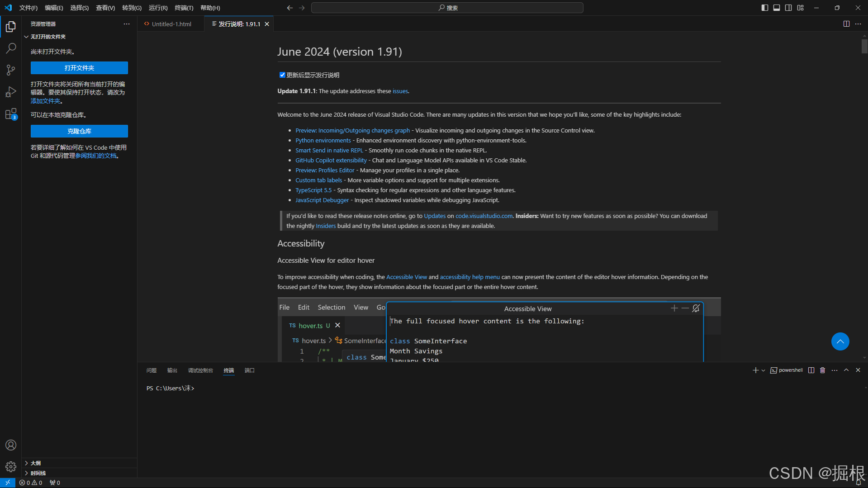Screen dimensions: 868x488
Task: Open the Accounts menu icon
Action: (x=11, y=445)
